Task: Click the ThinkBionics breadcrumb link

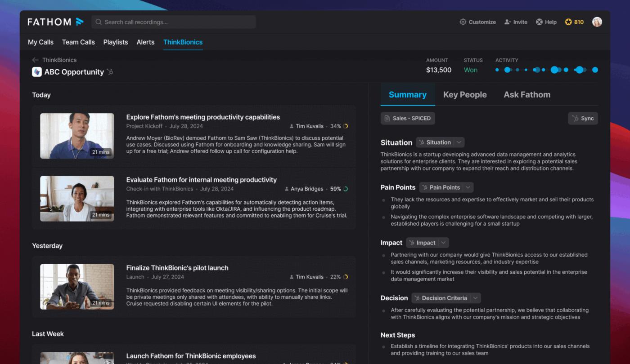Action: pyautogui.click(x=59, y=60)
